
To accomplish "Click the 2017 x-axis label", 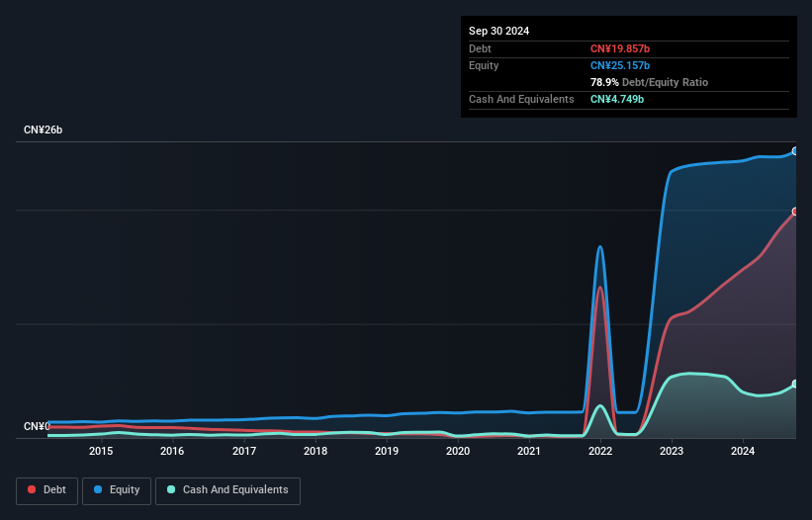I will point(244,451).
